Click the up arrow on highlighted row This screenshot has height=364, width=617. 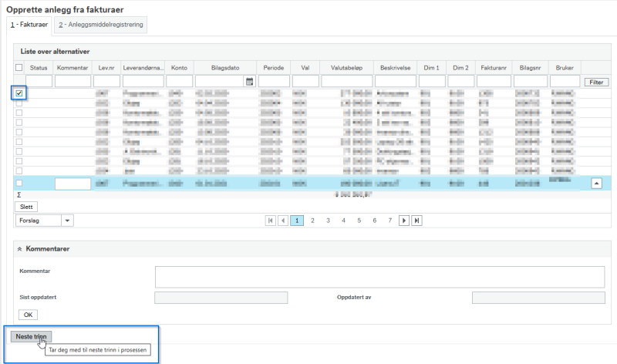596,184
